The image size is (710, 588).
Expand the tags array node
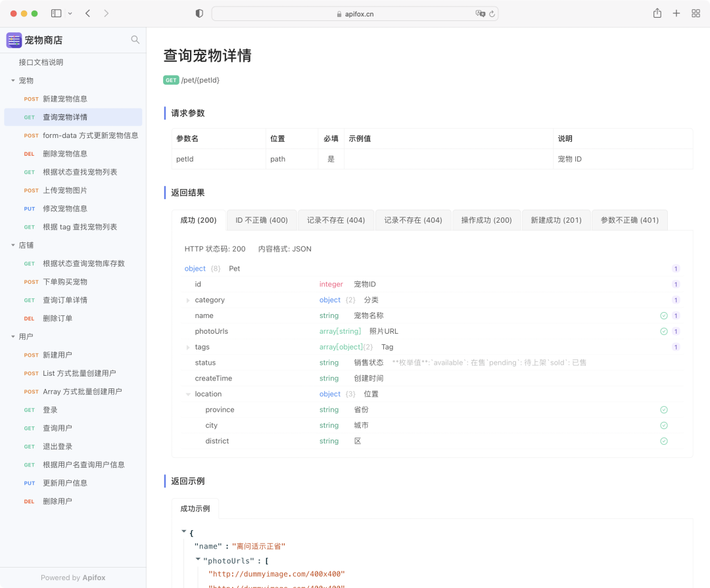188,347
